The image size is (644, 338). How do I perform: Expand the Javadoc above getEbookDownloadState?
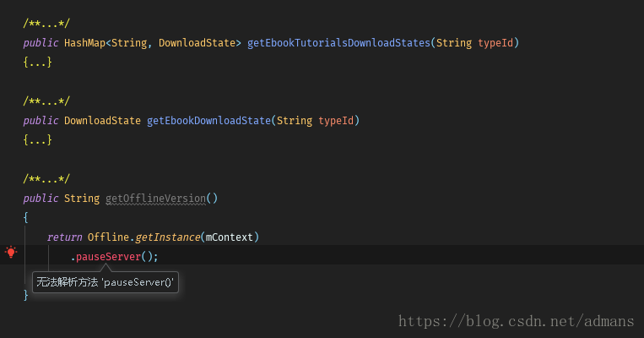coord(46,101)
